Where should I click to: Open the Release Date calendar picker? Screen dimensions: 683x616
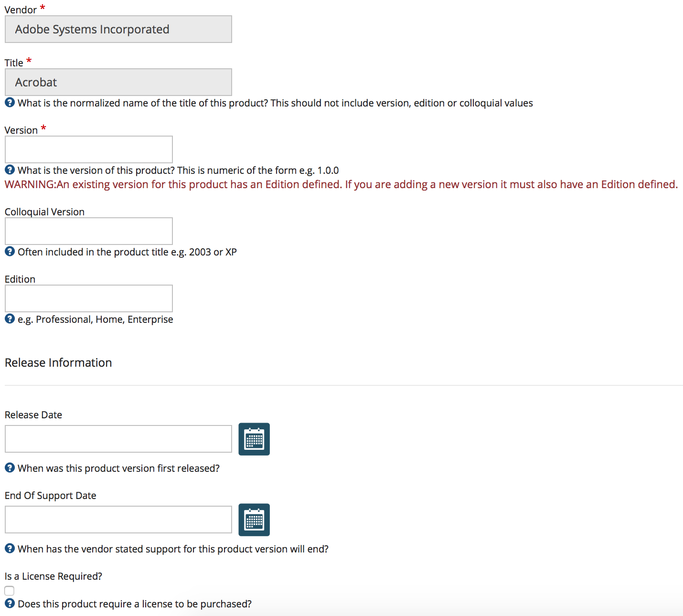tap(254, 438)
